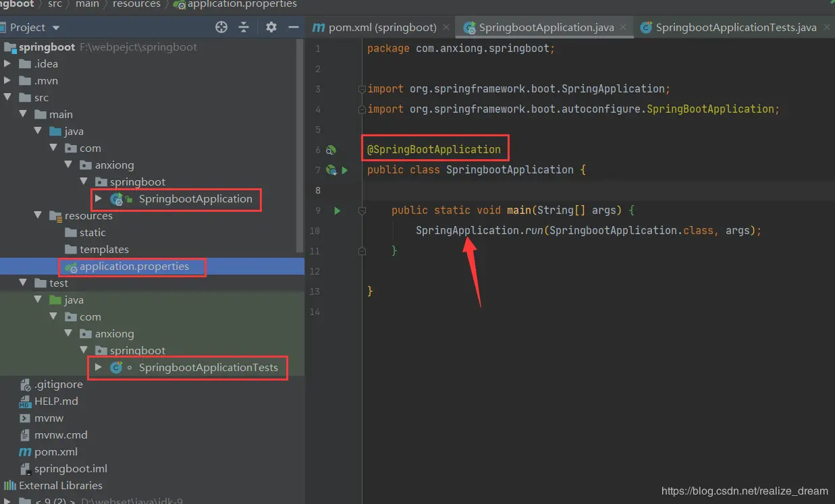
Task: Hide the Project panel with minus icon
Action: pyautogui.click(x=293, y=27)
